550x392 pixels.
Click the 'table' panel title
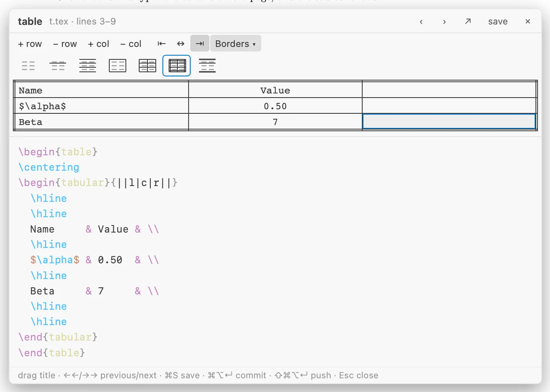click(30, 22)
